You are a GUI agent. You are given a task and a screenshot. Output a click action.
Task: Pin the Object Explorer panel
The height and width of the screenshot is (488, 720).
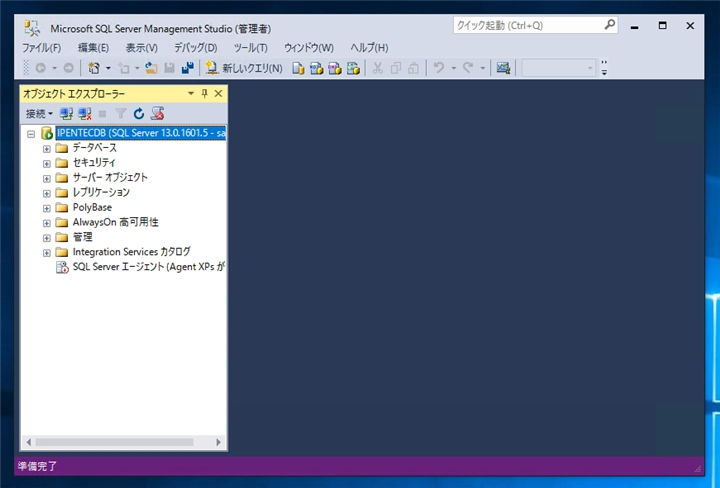[205, 94]
